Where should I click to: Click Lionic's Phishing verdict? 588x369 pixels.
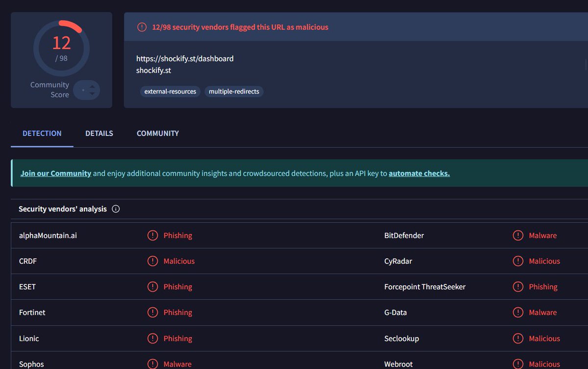click(x=178, y=338)
